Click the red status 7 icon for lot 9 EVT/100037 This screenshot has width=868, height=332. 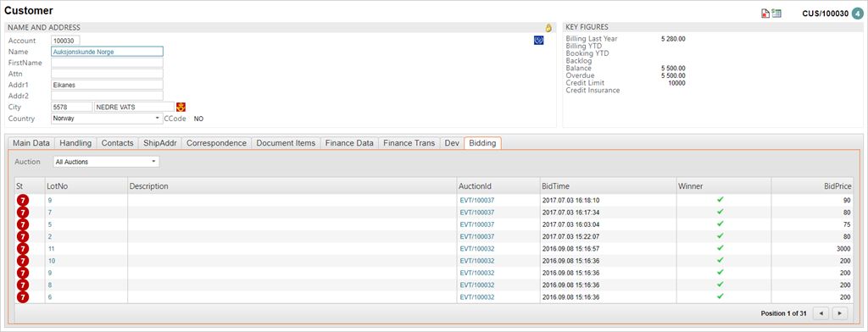tap(23, 201)
